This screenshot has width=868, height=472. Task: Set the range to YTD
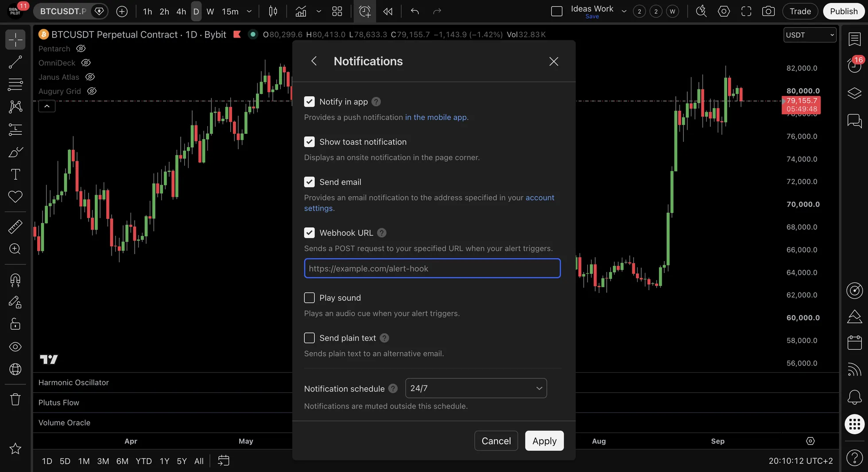click(143, 461)
